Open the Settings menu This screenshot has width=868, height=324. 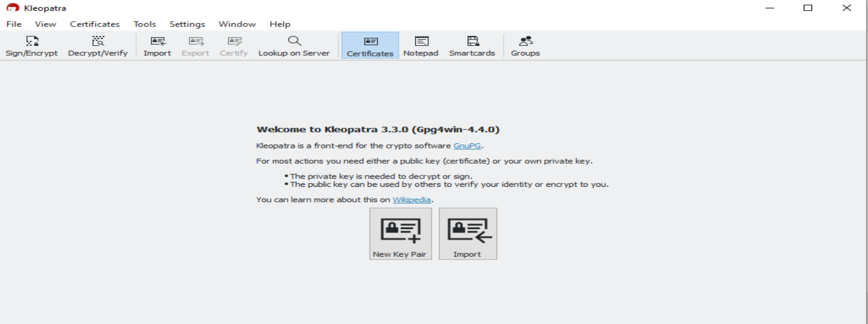point(187,24)
